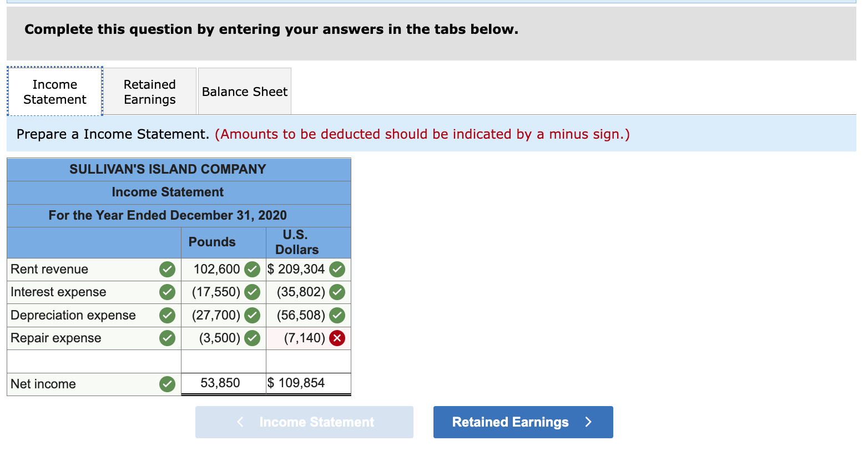The height and width of the screenshot is (456, 868).
Task: Click the Net income pounds cell showing 53,850
Action: tap(224, 383)
